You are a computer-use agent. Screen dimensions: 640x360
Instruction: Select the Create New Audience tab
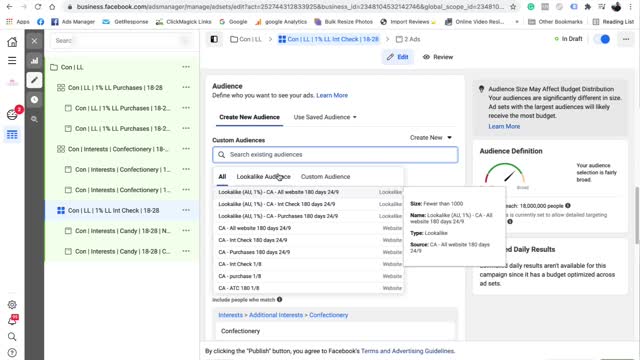tap(249, 117)
